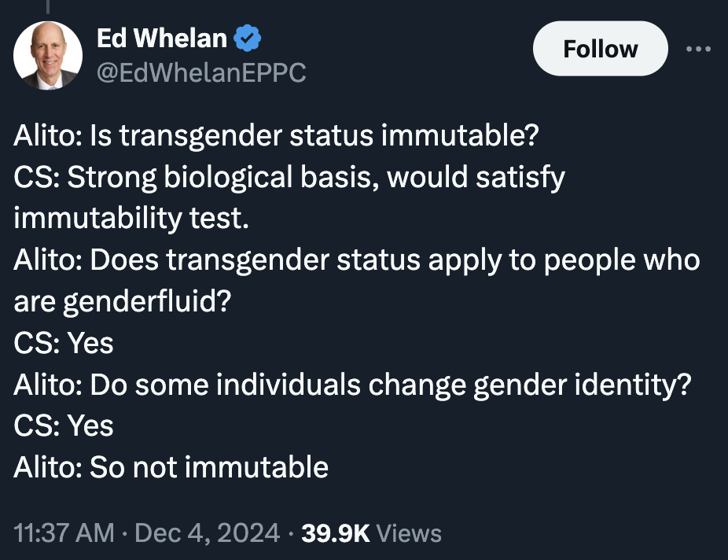Follow Ed Whelan's account
728x560 pixels.
pyautogui.click(x=601, y=48)
